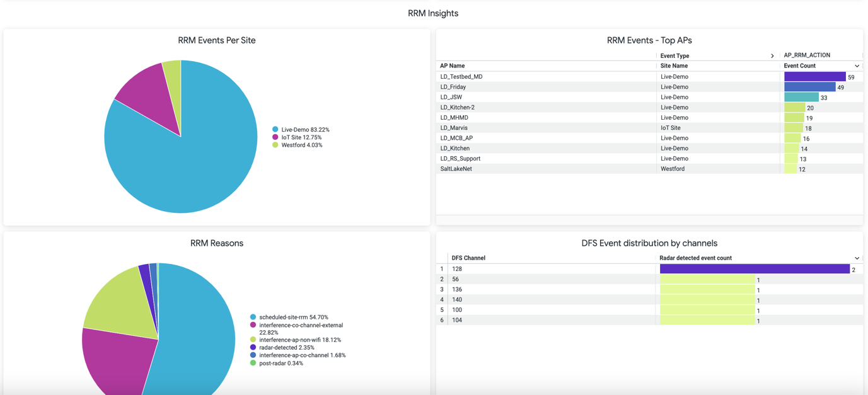Click the post-radar legend dot
This screenshot has width=868, height=395.
253,364
